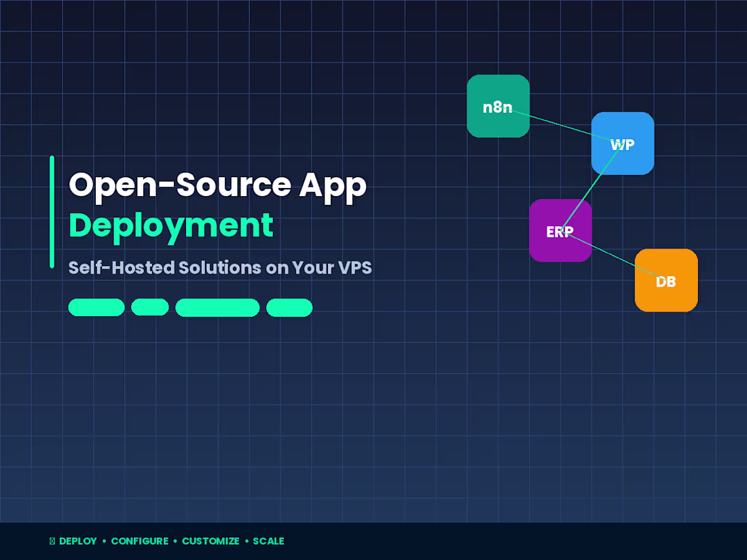
Task: Click "DEPLOY" in the footer bar
Action: point(77,541)
